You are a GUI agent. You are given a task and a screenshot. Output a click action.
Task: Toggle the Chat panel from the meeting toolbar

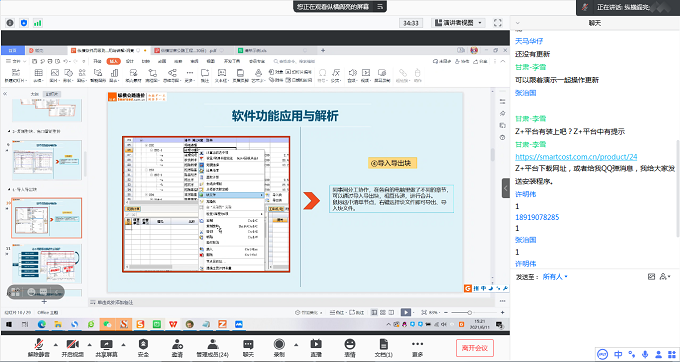click(248, 348)
